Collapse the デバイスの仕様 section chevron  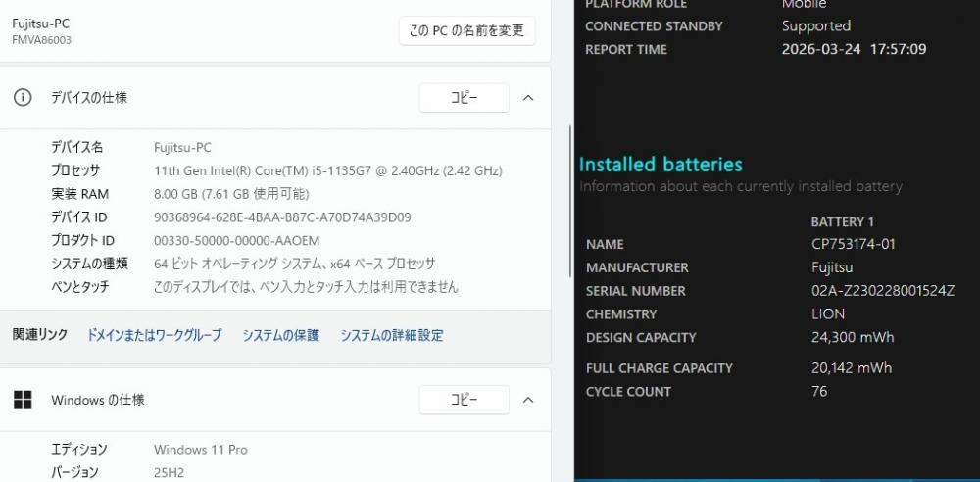pos(528,98)
